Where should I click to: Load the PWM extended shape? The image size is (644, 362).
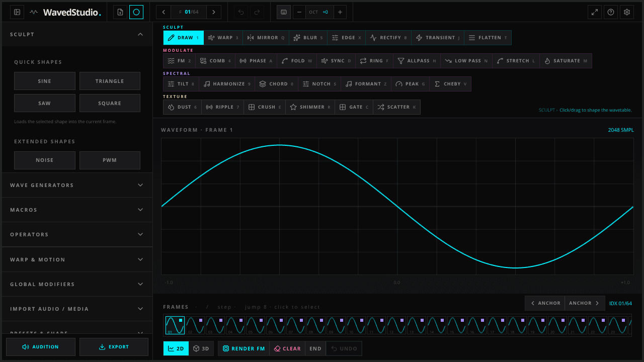110,160
